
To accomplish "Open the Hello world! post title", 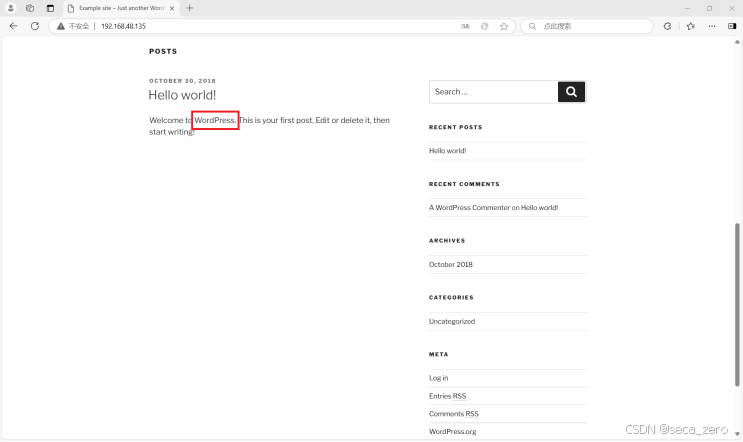I will point(182,95).
